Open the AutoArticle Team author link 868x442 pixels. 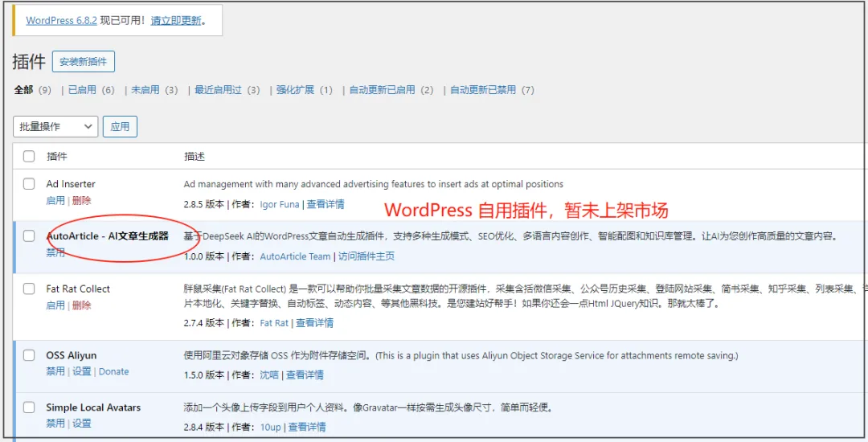[x=295, y=256]
